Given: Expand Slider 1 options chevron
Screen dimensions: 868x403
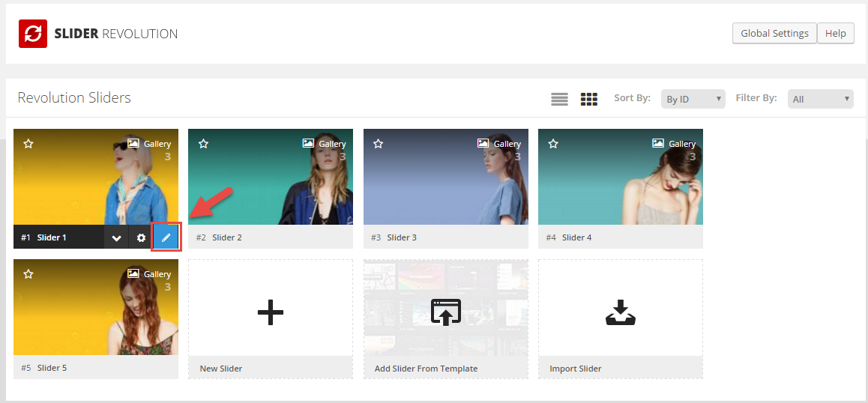Looking at the screenshot, I should pos(116,237).
